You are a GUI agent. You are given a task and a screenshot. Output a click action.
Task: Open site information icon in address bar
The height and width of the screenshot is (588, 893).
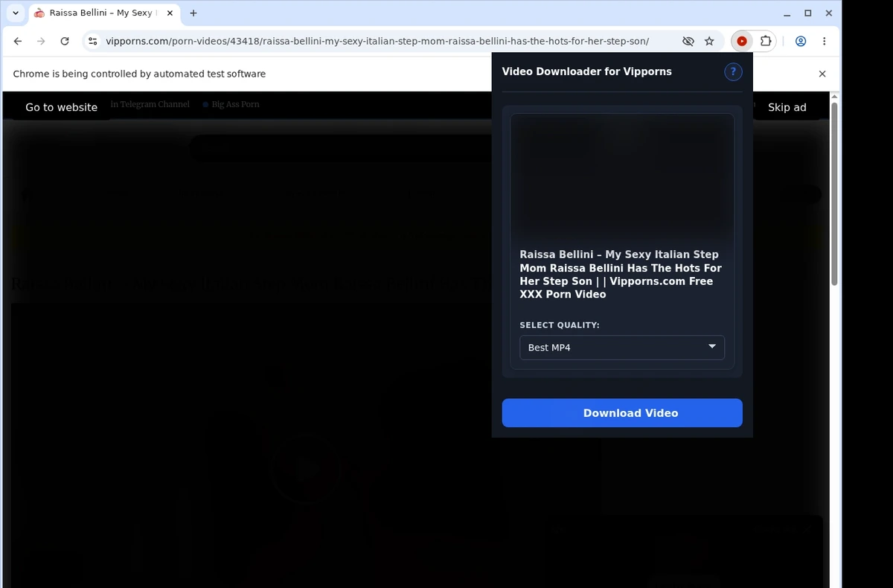tap(92, 42)
